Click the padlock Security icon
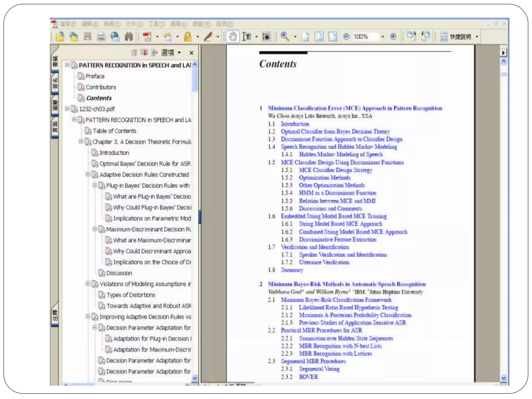 coord(188,37)
